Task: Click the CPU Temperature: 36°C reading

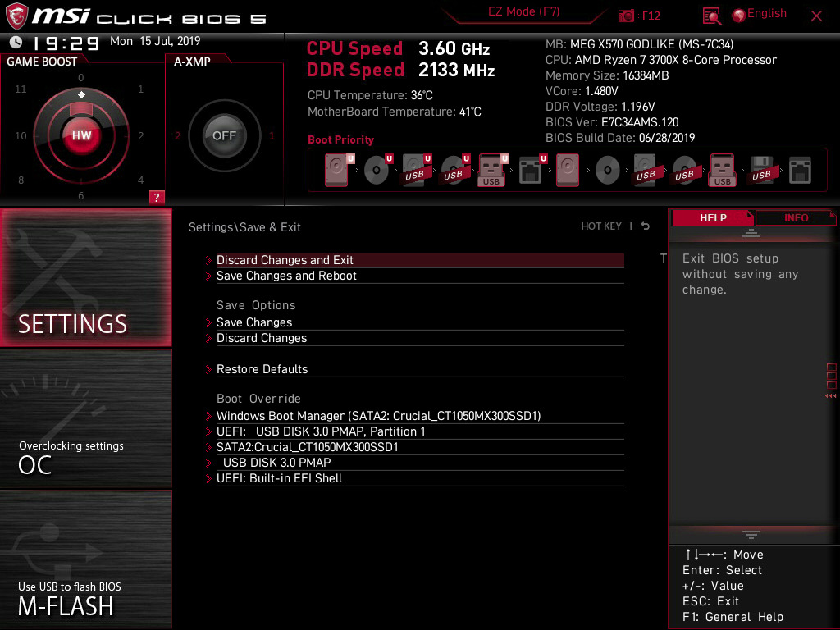Action: (x=370, y=95)
